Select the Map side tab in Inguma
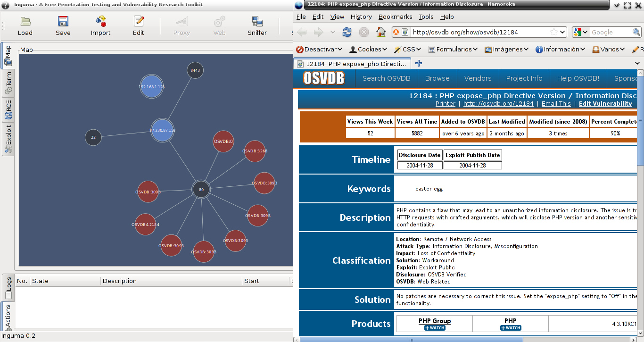Image resolution: width=644 pixels, height=342 pixels. click(8, 56)
